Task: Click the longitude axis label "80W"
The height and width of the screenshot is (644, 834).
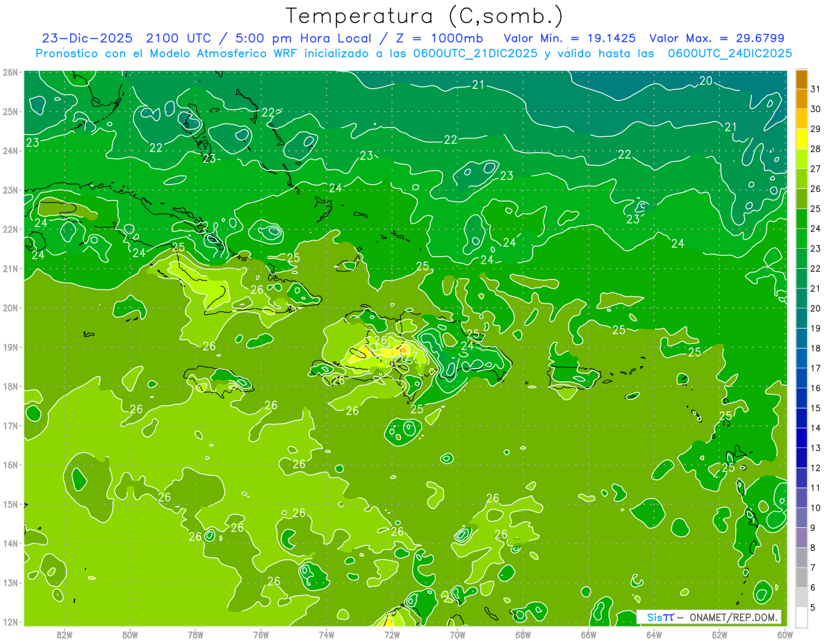Action: point(130,634)
